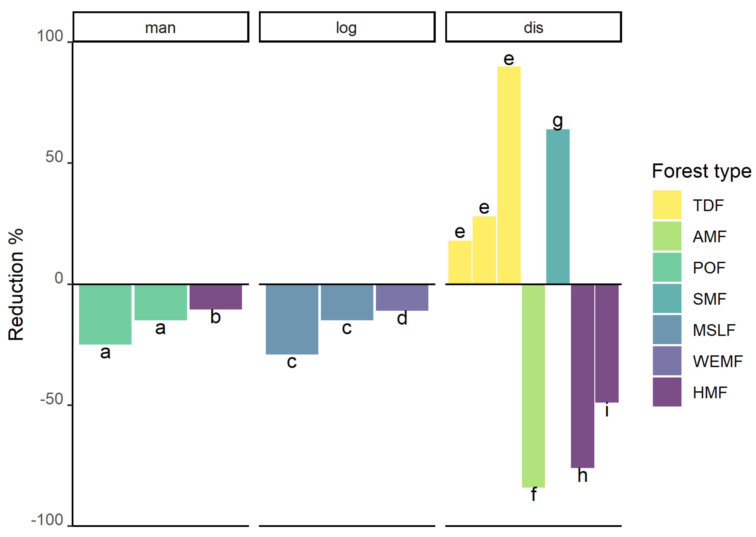The image size is (756, 537).
Task: Click the light green AMF bar labeled f
Action: (x=533, y=385)
